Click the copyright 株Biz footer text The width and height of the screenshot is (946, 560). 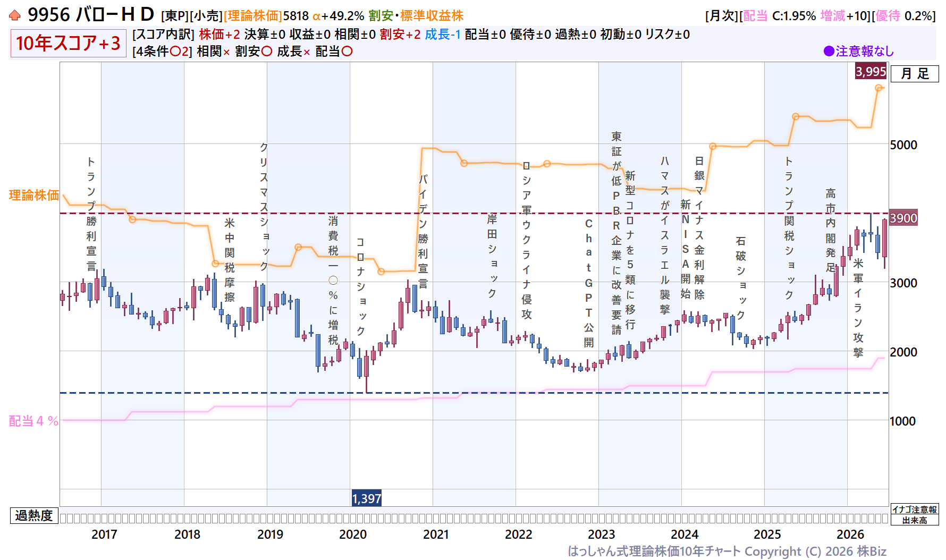click(x=727, y=551)
